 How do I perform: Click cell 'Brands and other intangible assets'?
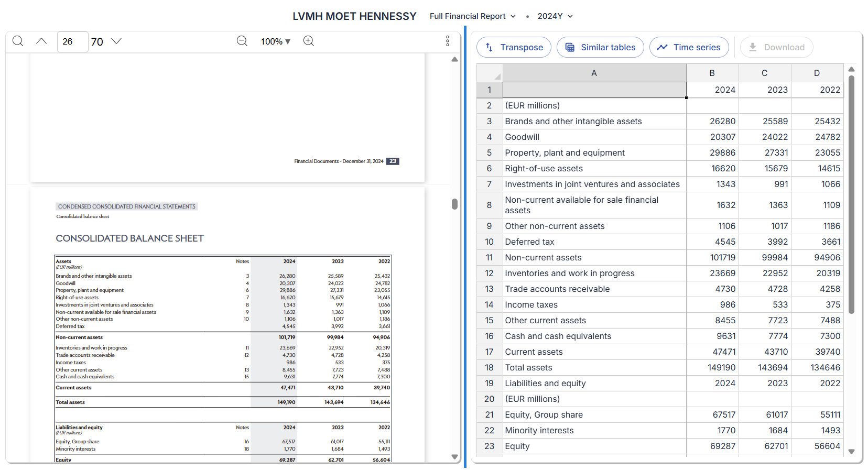[x=594, y=121]
